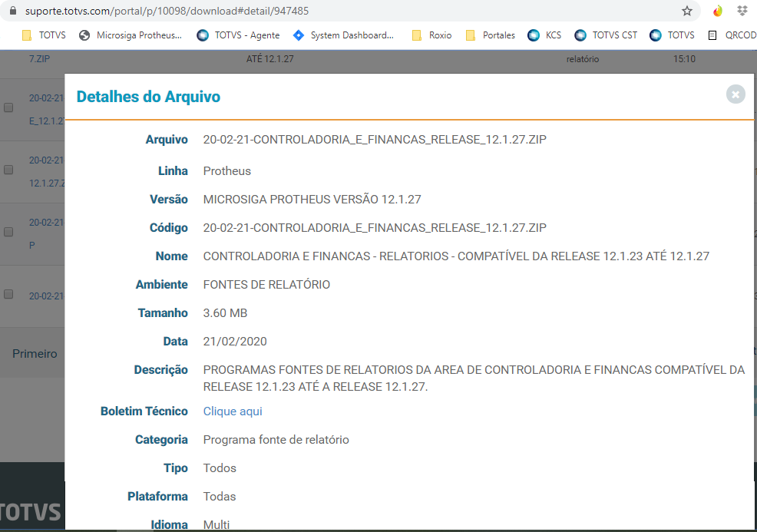Open the System Dashboard bookmark

[x=344, y=35]
